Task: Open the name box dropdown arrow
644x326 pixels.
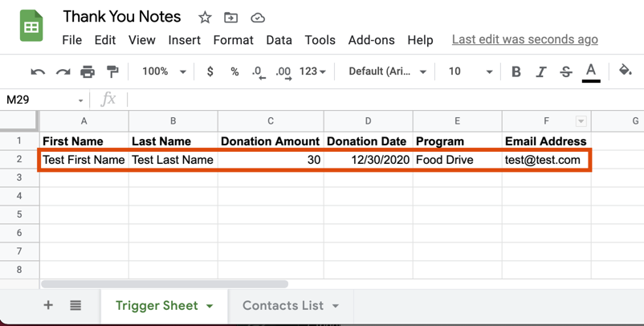Action: (80, 100)
